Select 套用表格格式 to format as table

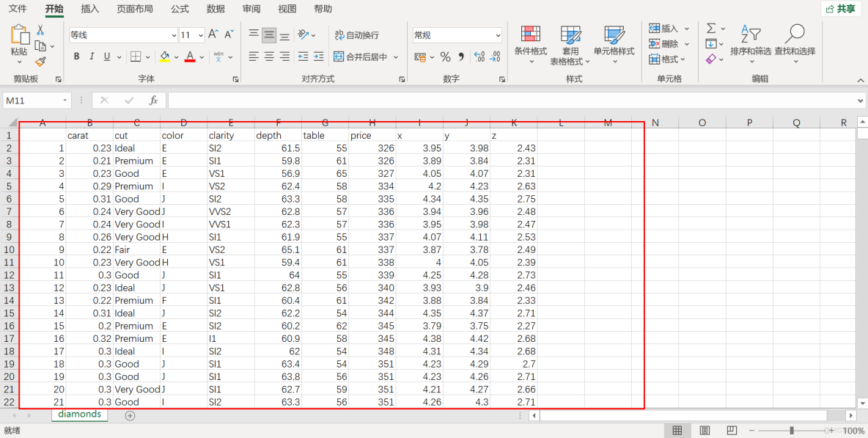point(570,45)
